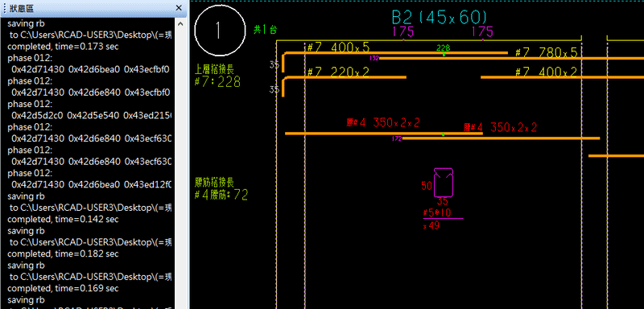
Task: Click the #5@10 stirrup spacing label
Action: coord(437,213)
